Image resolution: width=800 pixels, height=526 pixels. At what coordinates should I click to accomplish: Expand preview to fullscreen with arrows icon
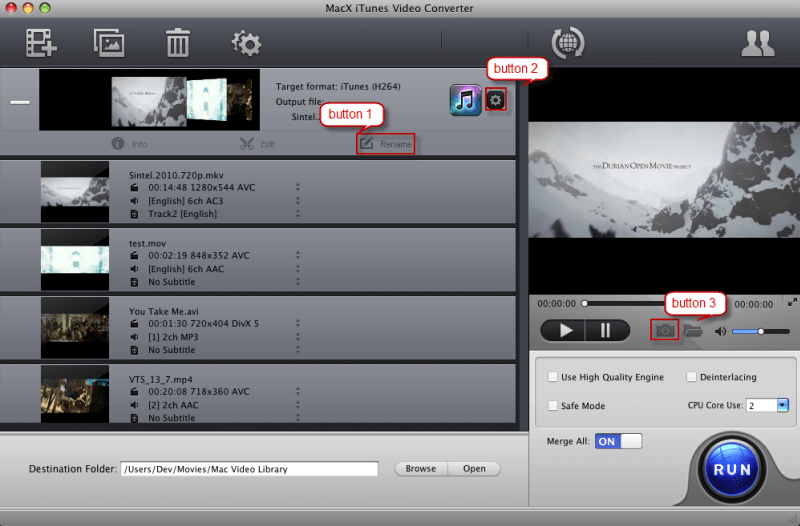792,302
